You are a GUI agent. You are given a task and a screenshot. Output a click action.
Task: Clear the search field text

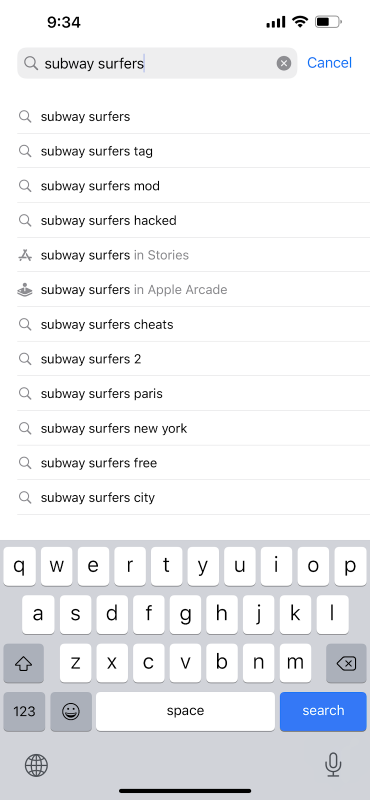(x=284, y=63)
